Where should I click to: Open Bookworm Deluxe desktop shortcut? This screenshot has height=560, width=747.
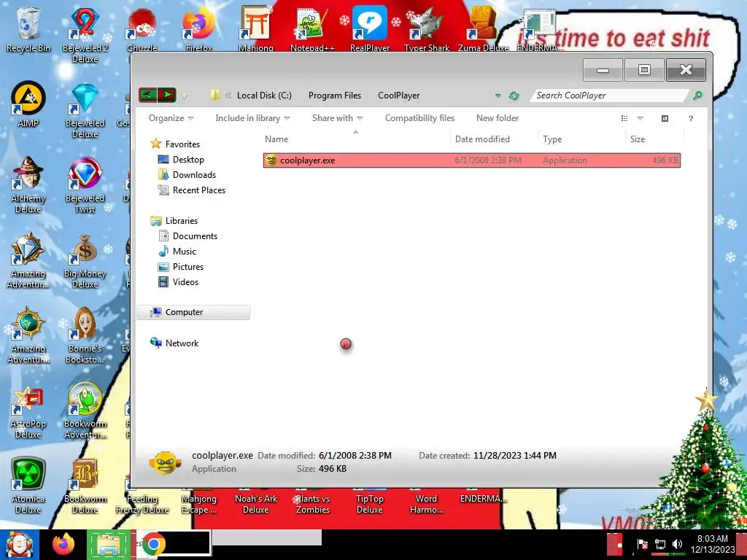tap(85, 486)
